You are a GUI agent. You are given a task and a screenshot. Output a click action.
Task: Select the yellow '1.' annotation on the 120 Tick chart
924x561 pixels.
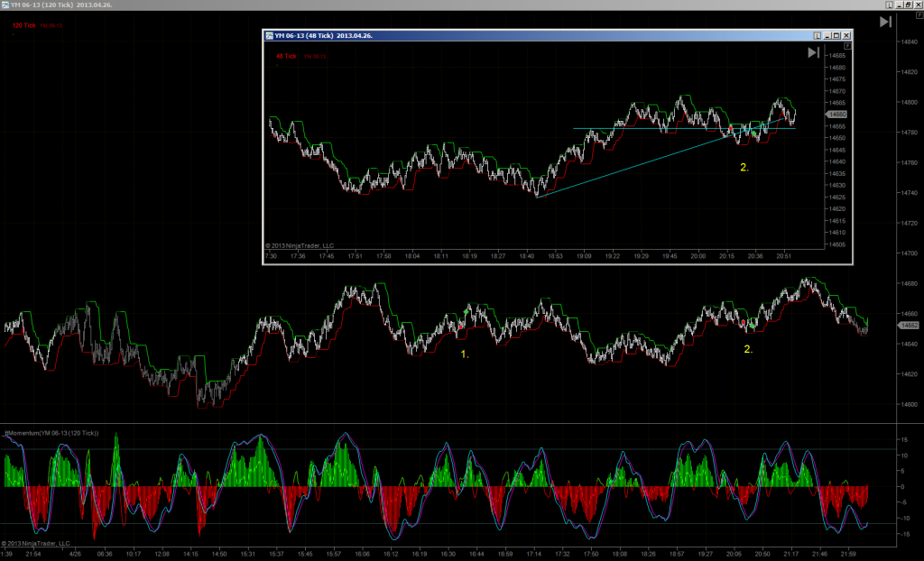[x=465, y=354]
